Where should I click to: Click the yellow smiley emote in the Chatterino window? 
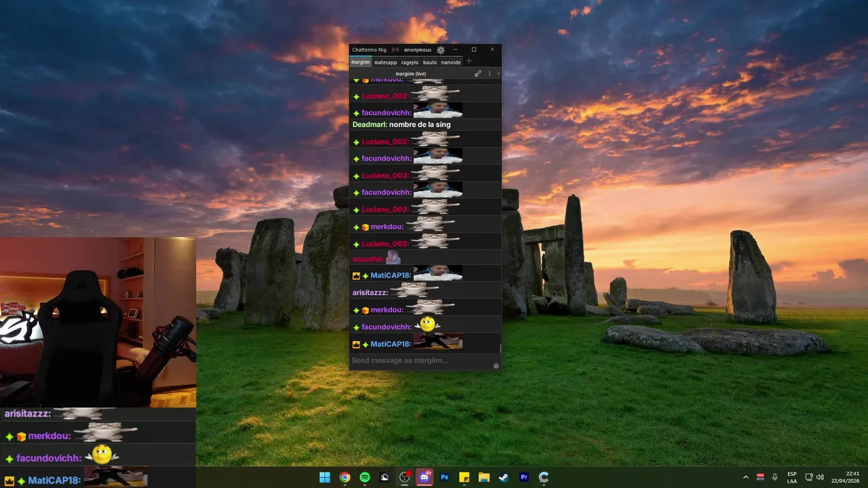click(427, 325)
